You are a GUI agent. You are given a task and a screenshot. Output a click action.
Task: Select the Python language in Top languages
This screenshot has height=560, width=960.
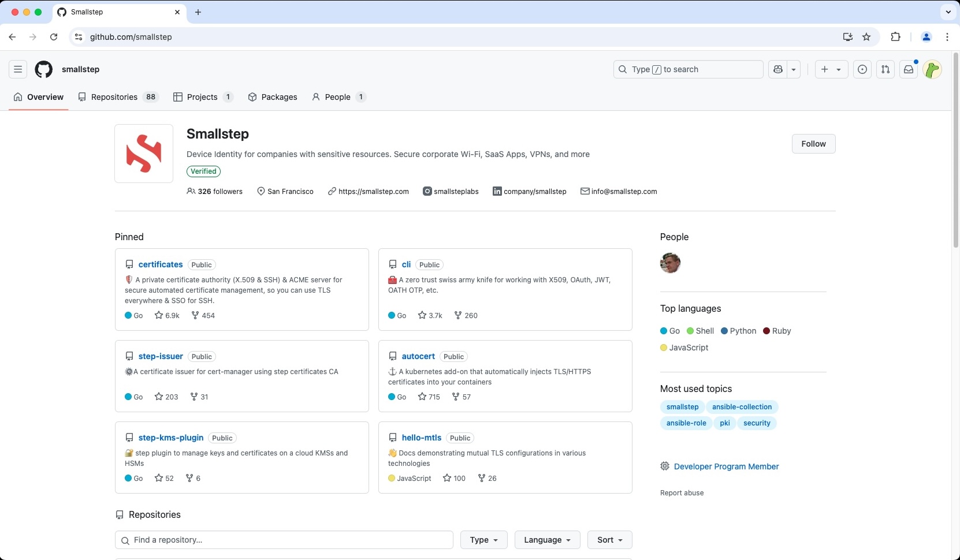tap(738, 331)
